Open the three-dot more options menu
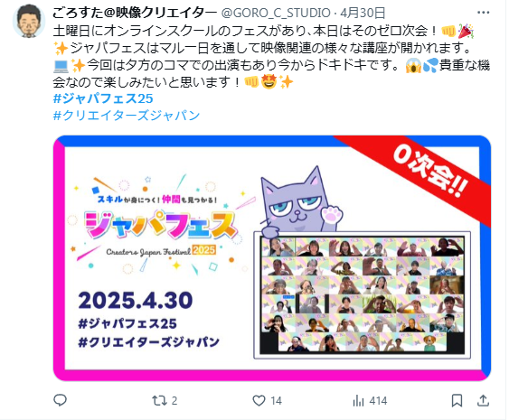The image size is (509, 420). tap(483, 13)
